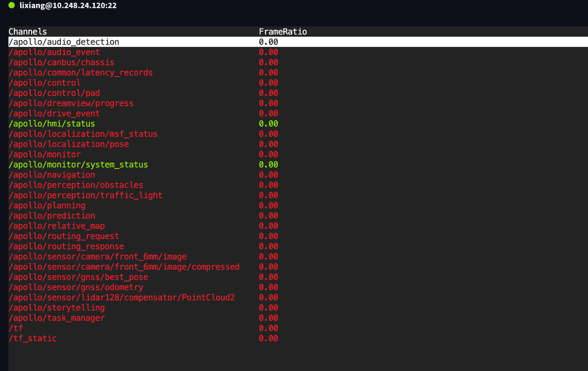The image size is (588, 371).
Task: Select the /apollo/task_manager channel
Action: click(57, 318)
